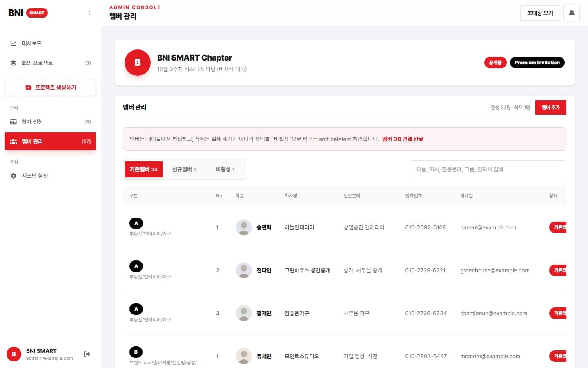Click company 그린하우스 공인중개

coord(307,270)
